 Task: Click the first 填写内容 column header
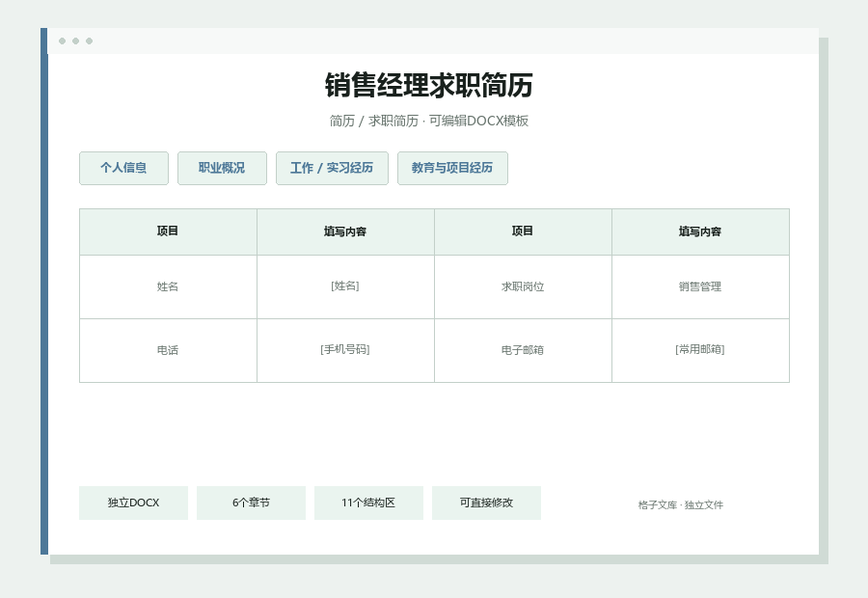point(345,232)
